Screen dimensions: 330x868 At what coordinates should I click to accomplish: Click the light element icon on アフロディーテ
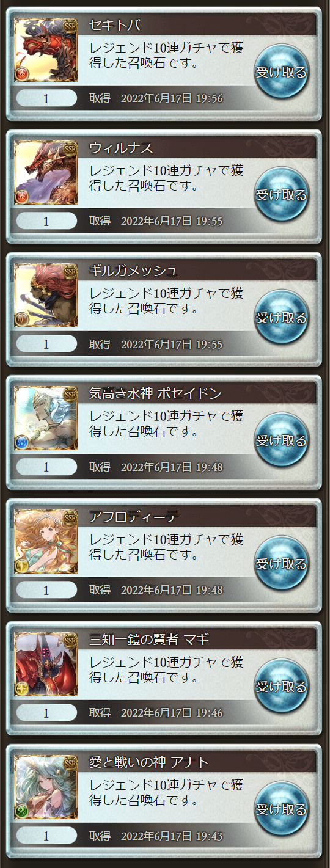point(22,566)
